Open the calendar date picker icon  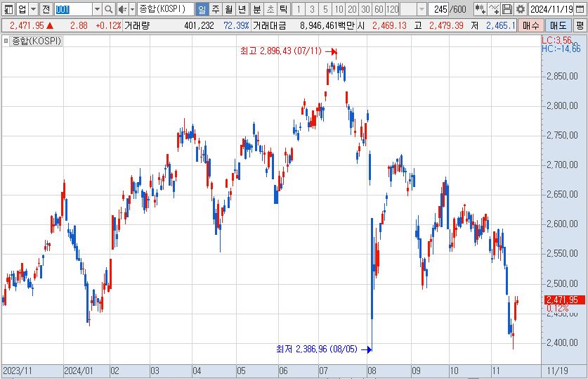[x=580, y=9]
